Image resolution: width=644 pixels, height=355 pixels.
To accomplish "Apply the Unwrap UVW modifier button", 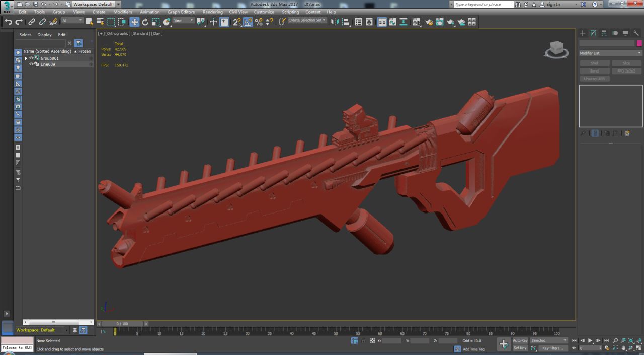I will pos(594,79).
